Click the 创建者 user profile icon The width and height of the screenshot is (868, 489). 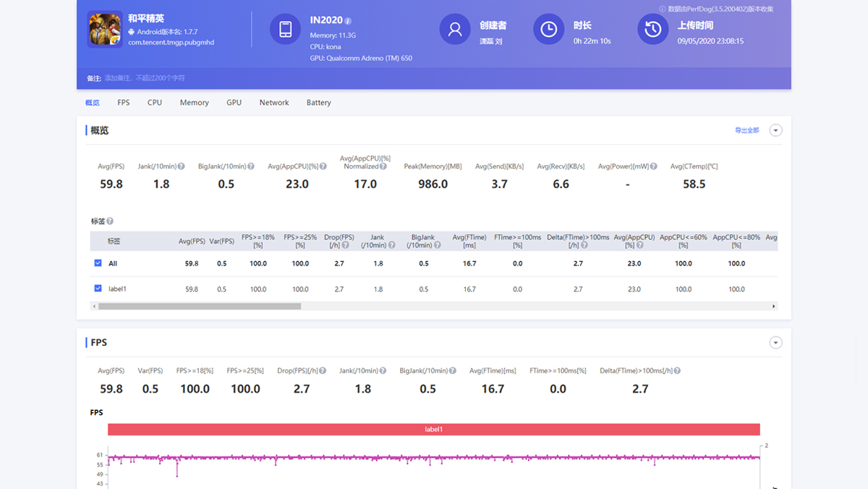pos(455,29)
